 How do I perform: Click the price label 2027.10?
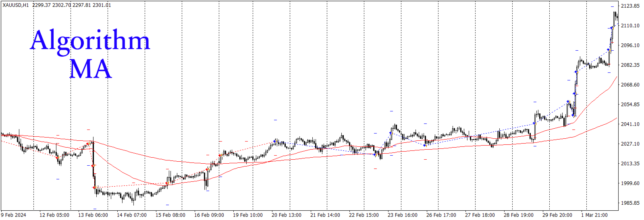pyautogui.click(x=630, y=144)
